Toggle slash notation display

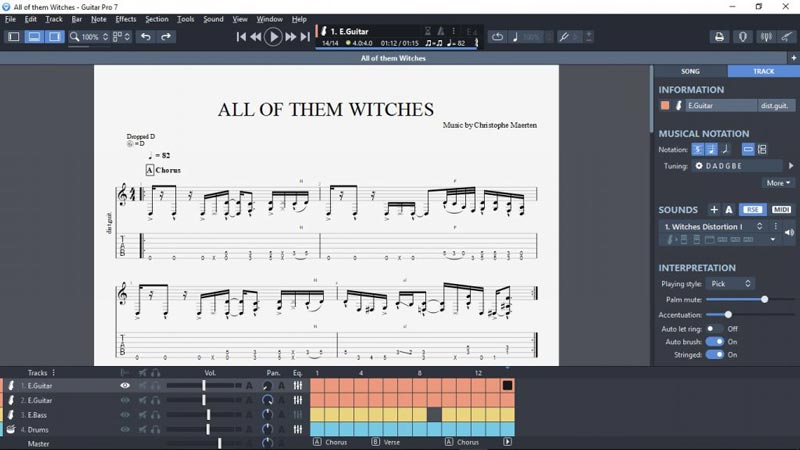(724, 149)
